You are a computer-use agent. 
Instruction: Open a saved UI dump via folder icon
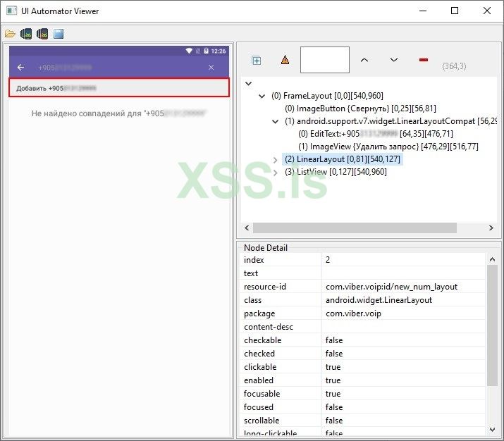tap(10, 34)
